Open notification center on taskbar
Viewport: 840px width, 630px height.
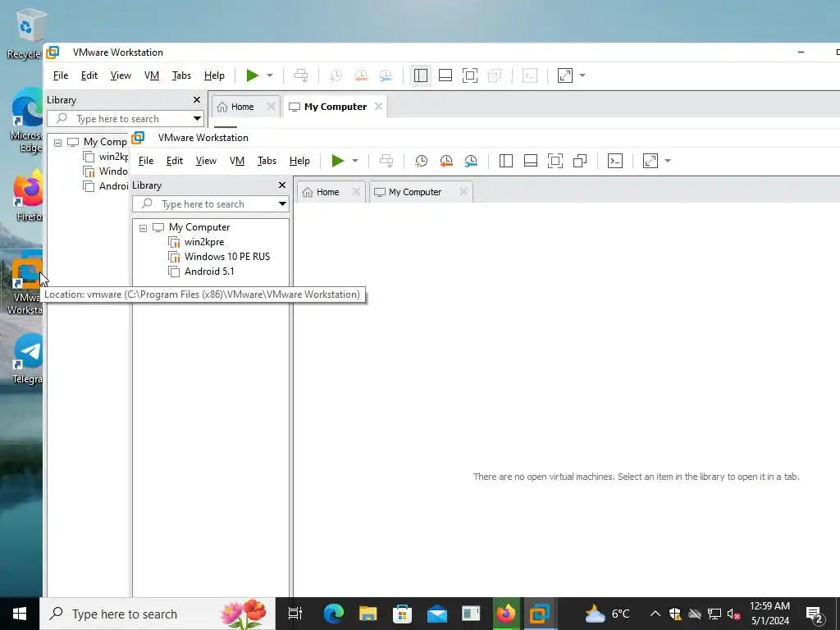[x=815, y=614]
